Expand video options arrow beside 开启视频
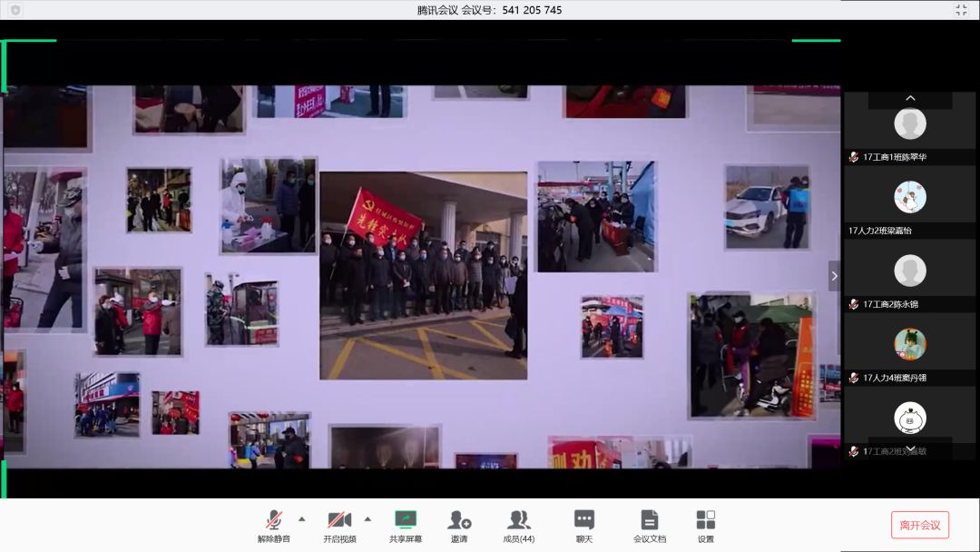Image resolution: width=980 pixels, height=552 pixels. (x=366, y=518)
